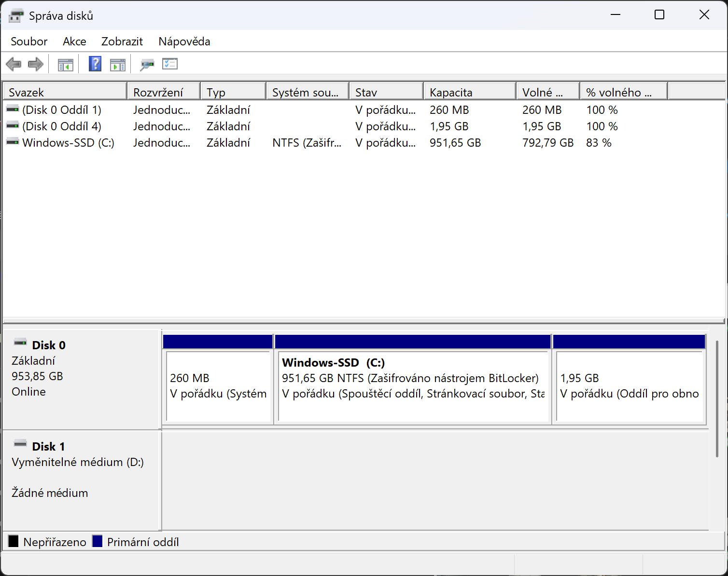This screenshot has width=728, height=576.
Task: Open the Nápověda menu
Action: pyautogui.click(x=184, y=41)
